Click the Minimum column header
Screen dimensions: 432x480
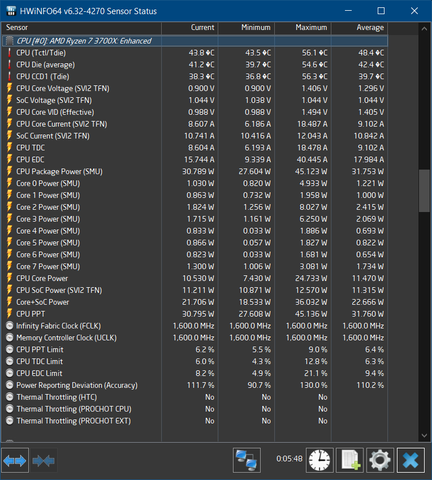pyautogui.click(x=246, y=28)
